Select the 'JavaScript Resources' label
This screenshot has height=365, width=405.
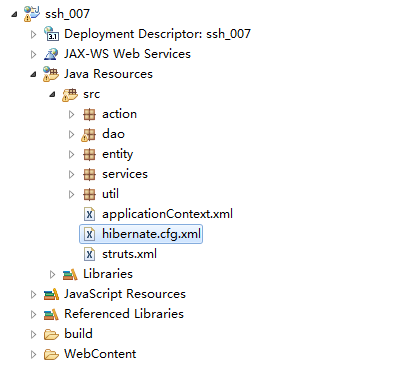pyautogui.click(x=125, y=294)
